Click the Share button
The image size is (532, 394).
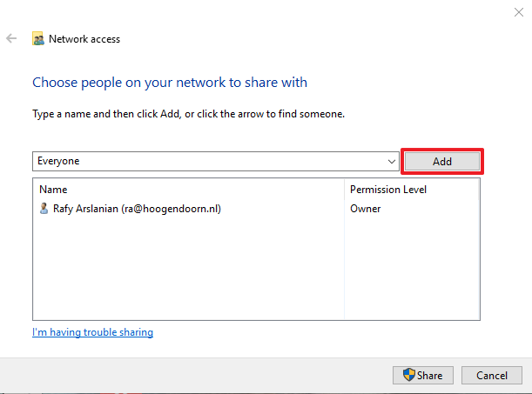pyautogui.click(x=423, y=375)
